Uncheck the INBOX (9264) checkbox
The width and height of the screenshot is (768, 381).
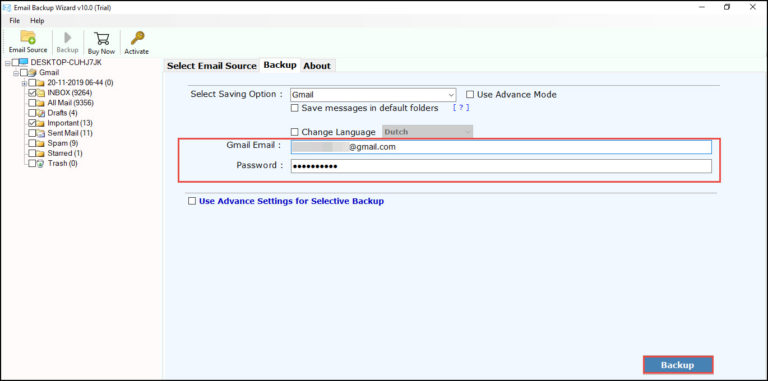(x=32, y=93)
